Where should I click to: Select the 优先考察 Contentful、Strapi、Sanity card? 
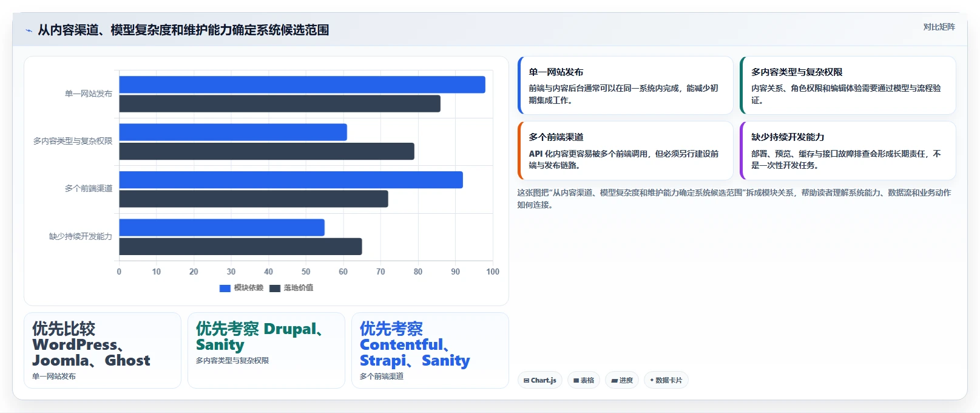pos(430,350)
